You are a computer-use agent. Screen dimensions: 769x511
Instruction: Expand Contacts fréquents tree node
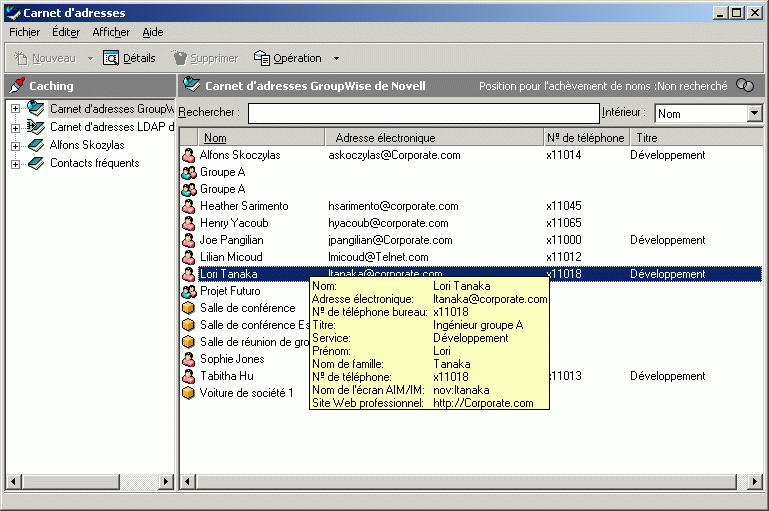click(15, 164)
